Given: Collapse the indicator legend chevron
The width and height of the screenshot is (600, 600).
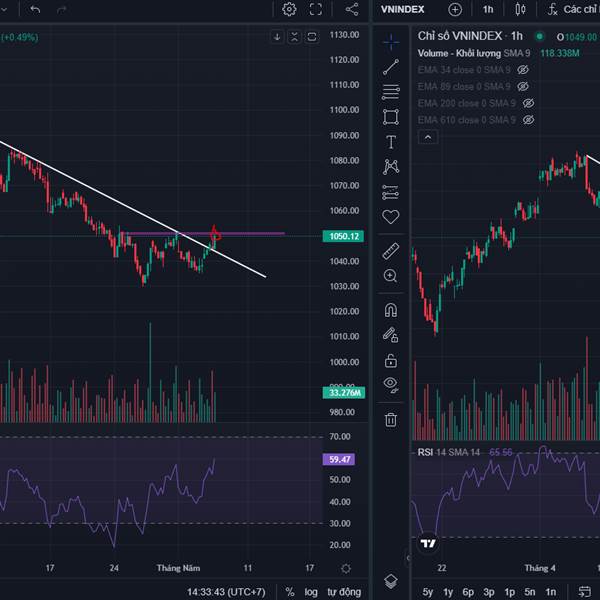Looking at the screenshot, I should [428, 137].
